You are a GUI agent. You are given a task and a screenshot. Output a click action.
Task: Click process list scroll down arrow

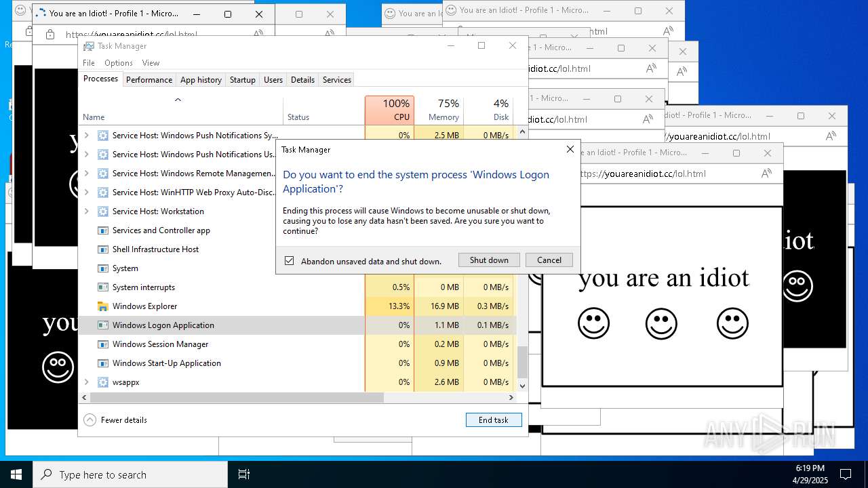[x=522, y=386]
